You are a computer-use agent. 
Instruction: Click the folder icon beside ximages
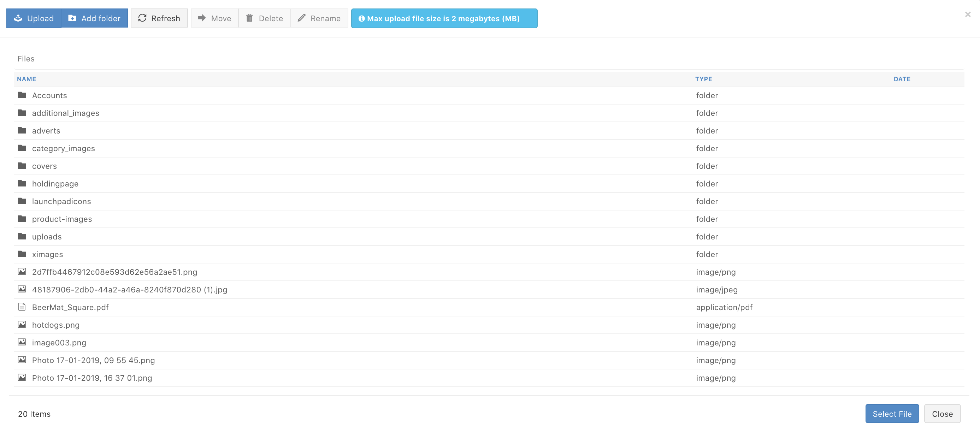point(22,254)
